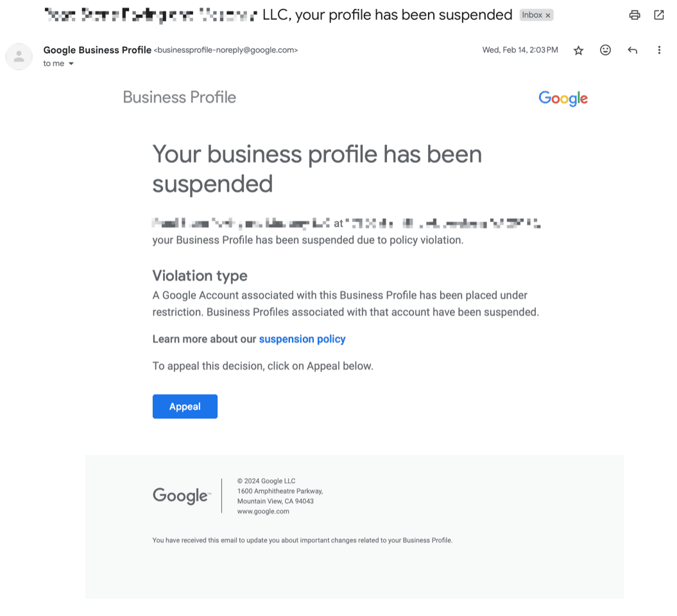Click the www.google.com footer address
This screenshot has width=677, height=616.
pyautogui.click(x=263, y=511)
